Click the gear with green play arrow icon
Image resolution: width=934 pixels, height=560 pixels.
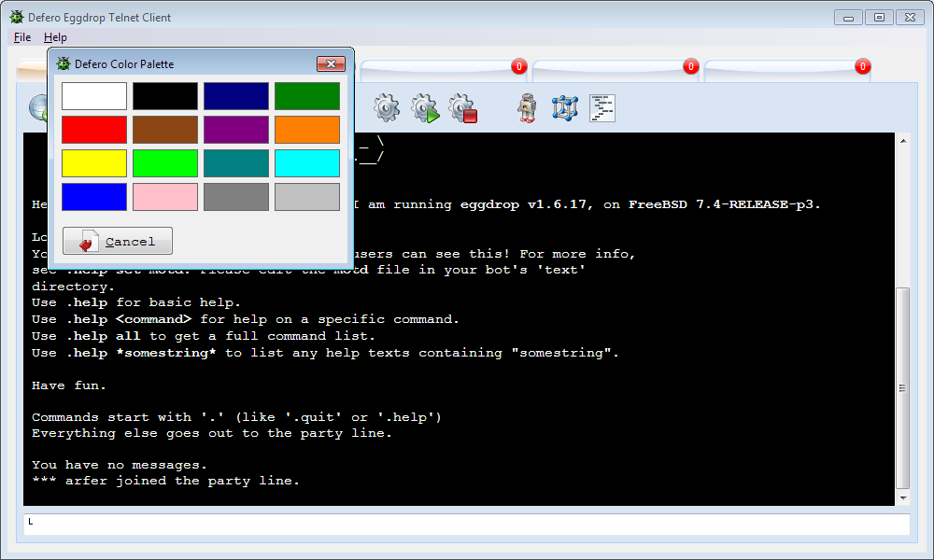click(x=425, y=108)
